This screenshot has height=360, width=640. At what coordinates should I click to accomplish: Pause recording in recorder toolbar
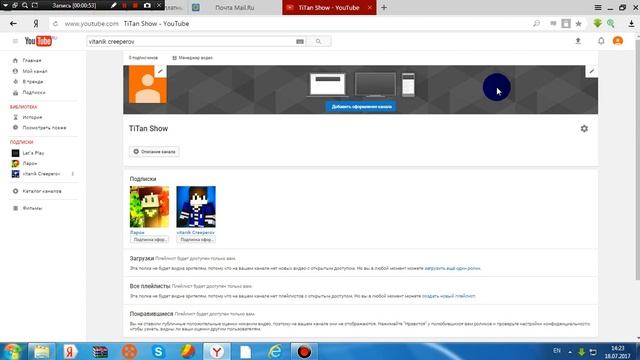pos(124,5)
